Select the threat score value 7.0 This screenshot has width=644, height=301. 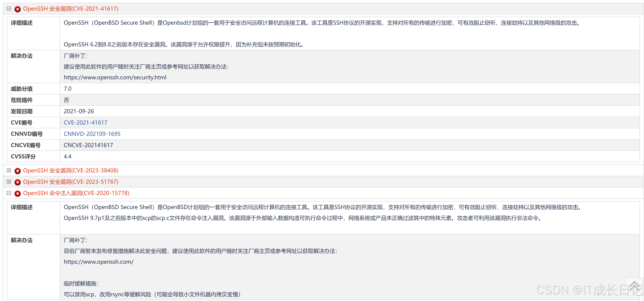[68, 88]
